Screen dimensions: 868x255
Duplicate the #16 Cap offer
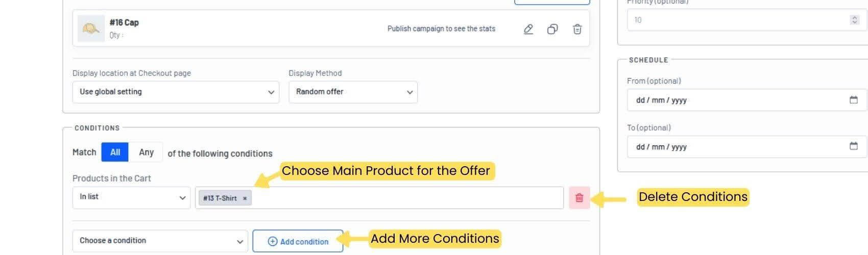pyautogui.click(x=552, y=29)
